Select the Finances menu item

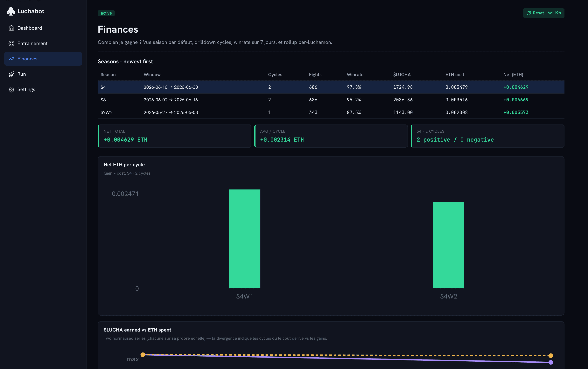point(43,59)
